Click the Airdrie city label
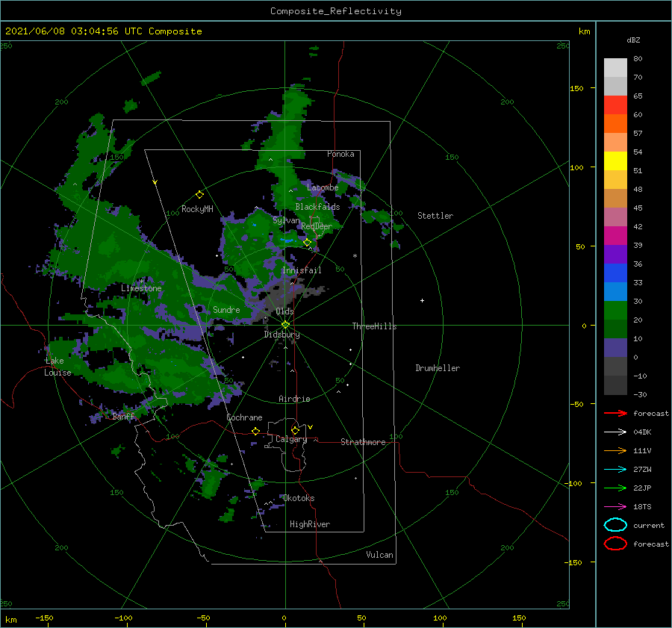Screen dimensions: 672x628 (x=294, y=399)
